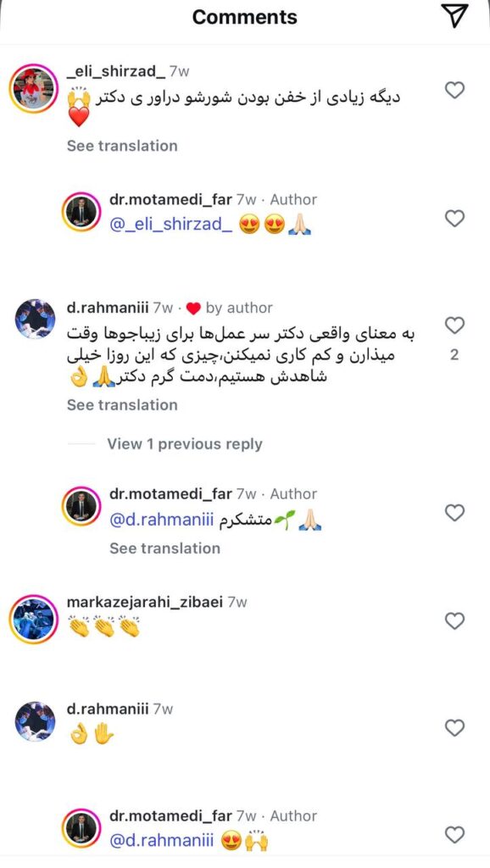Like markazejarahi_zibaei's clapping comment
490x868 pixels.
click(454, 621)
